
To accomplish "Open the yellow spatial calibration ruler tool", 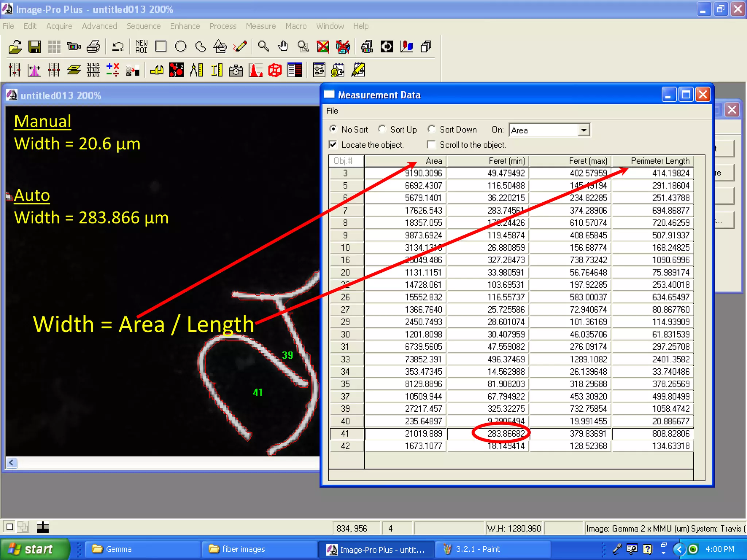I will (x=217, y=70).
